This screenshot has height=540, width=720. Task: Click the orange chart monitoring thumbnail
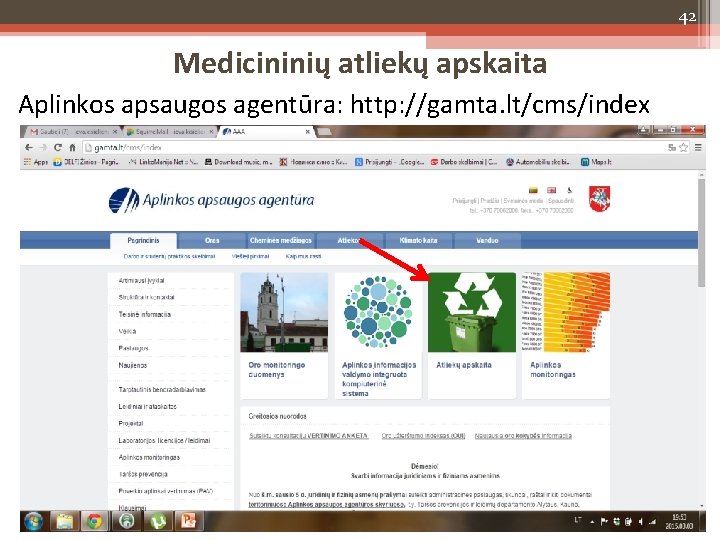point(566,312)
